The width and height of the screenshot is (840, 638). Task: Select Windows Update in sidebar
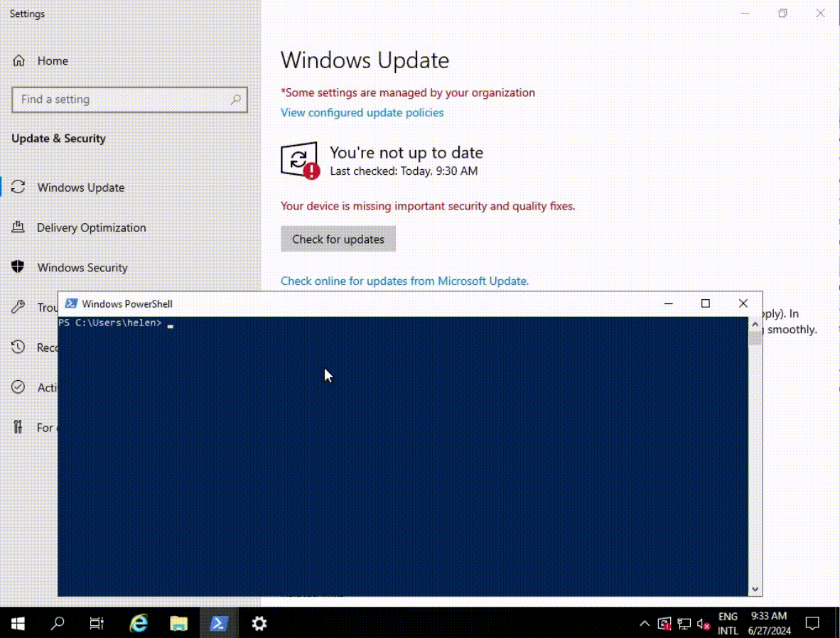point(80,188)
